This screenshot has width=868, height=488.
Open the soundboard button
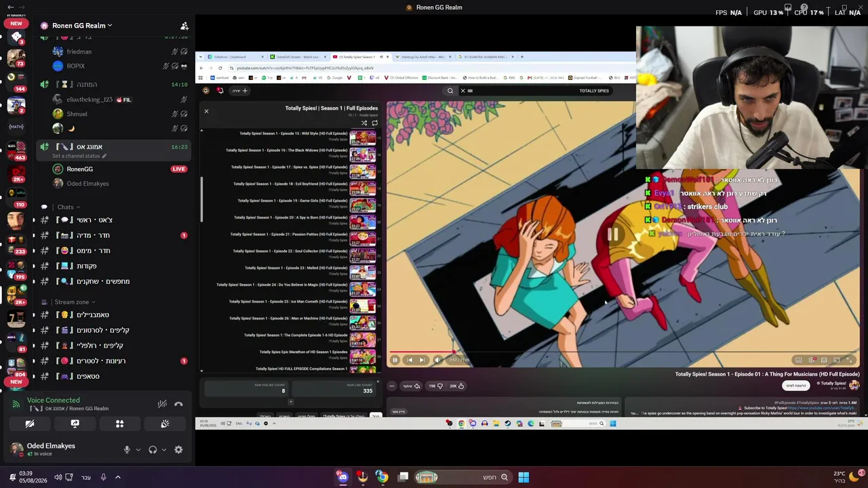(165, 424)
